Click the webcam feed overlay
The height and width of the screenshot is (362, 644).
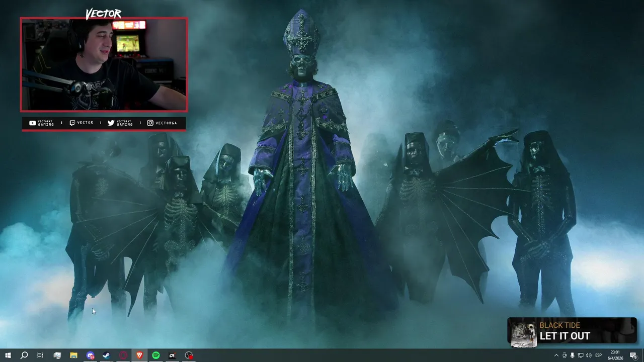coord(104,64)
